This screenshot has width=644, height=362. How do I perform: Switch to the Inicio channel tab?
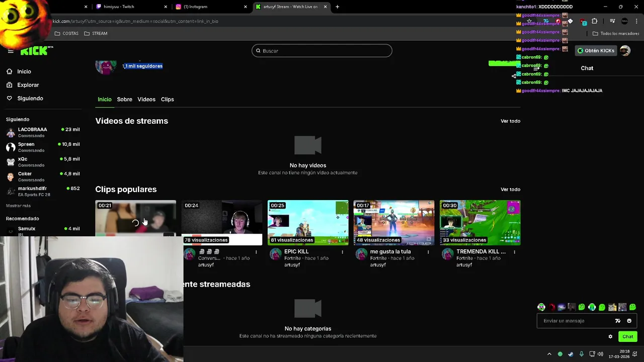(x=105, y=100)
